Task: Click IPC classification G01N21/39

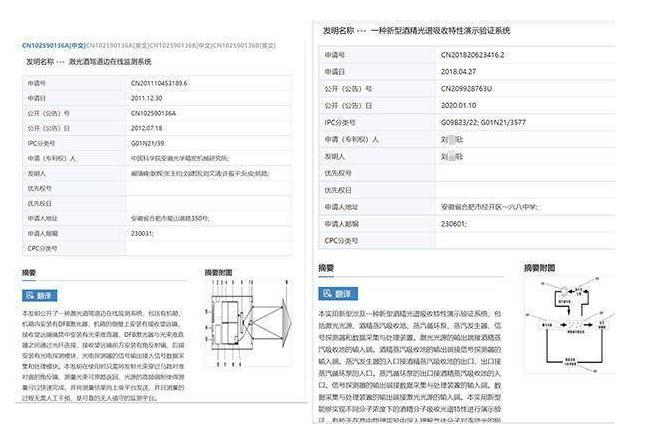Action: 147,143
